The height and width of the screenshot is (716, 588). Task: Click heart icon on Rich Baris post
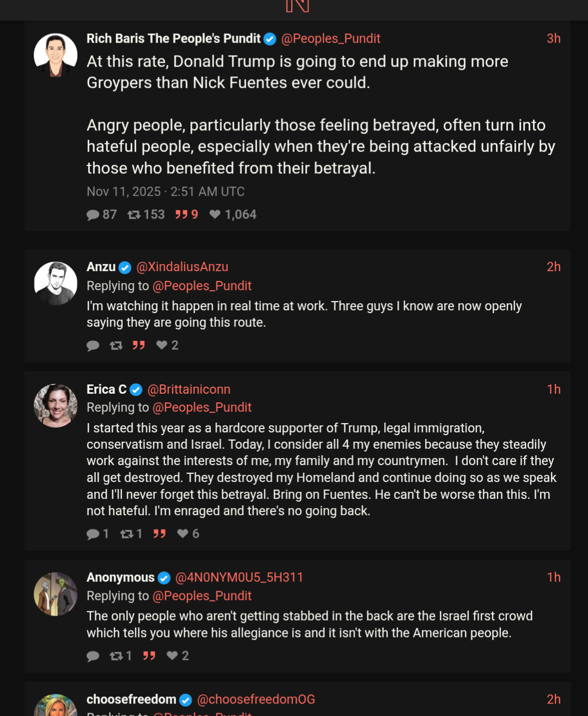coord(215,214)
